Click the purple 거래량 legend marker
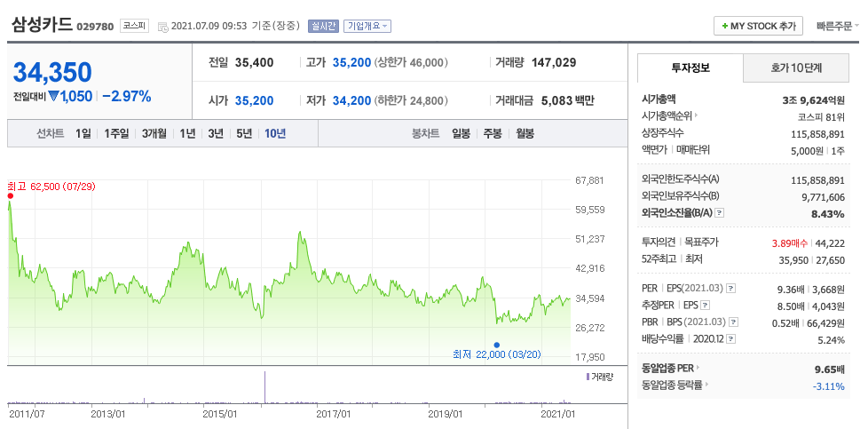The height and width of the screenshot is (429, 868). [x=588, y=377]
